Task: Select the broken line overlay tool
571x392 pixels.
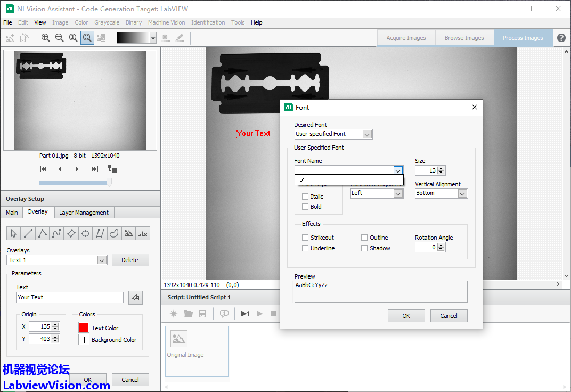Action: click(x=43, y=233)
